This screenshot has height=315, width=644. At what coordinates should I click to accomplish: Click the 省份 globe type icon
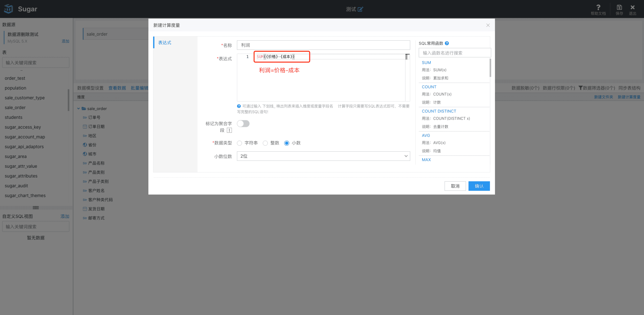(85, 145)
